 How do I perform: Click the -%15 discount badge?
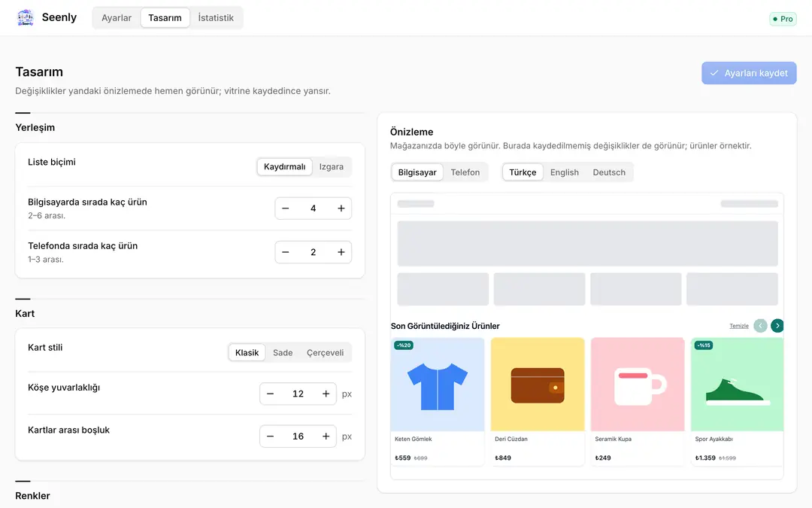tap(704, 345)
